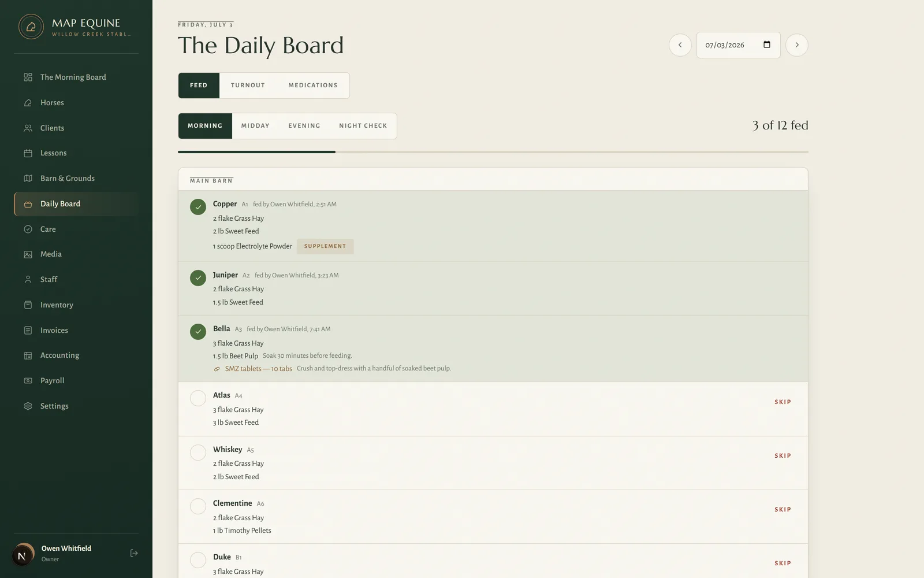Click '1.5 lb Beet Pulp' in Bella's row
Viewport: 924px width, 578px height.
point(236,356)
